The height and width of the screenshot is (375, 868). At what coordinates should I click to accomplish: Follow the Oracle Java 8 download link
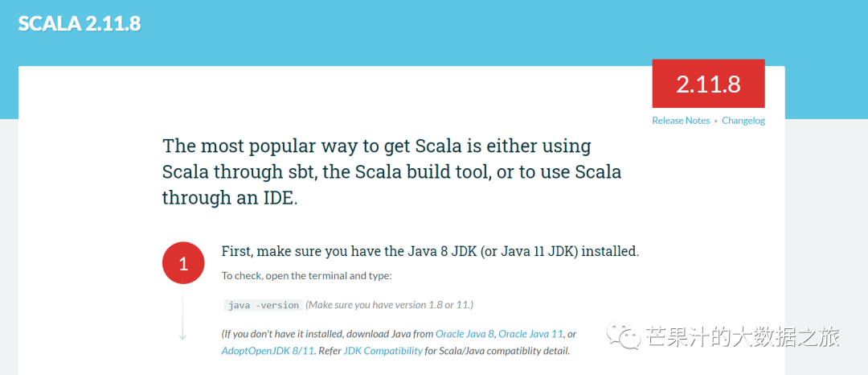click(465, 334)
